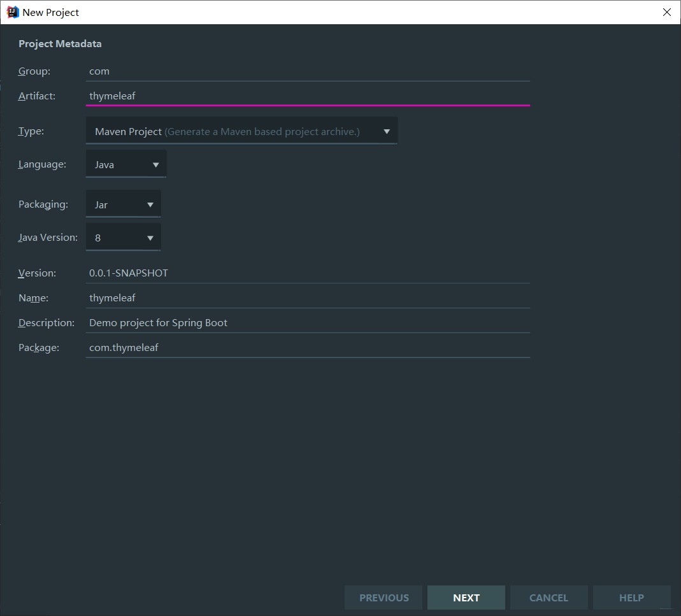Click the Group input field

tap(308, 71)
